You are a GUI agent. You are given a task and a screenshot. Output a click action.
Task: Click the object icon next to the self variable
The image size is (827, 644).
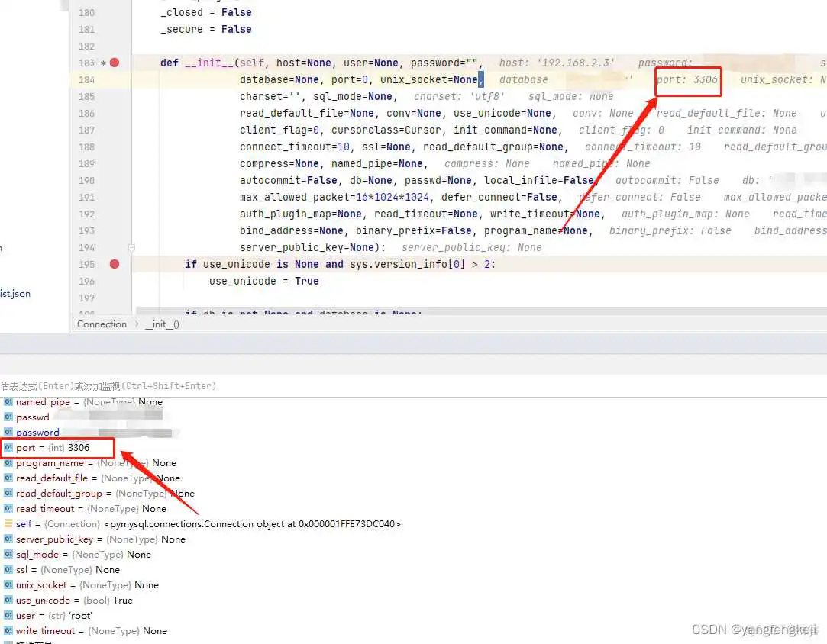click(8, 524)
